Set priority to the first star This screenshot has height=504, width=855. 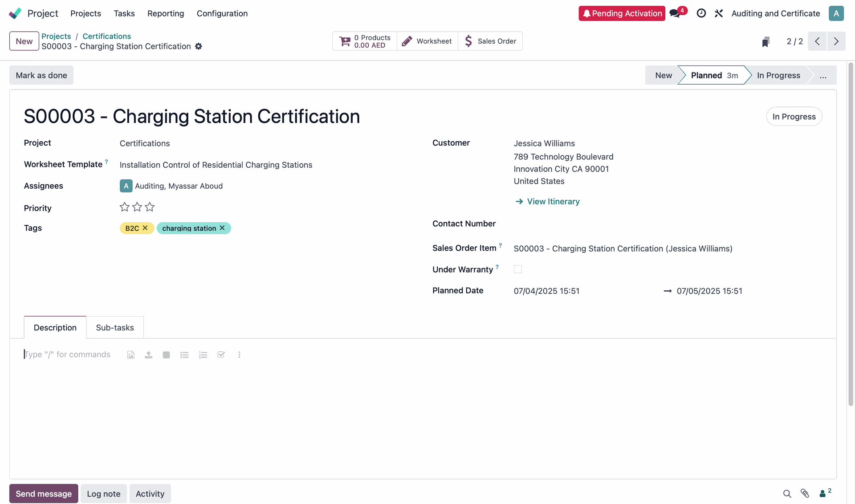[x=125, y=207]
